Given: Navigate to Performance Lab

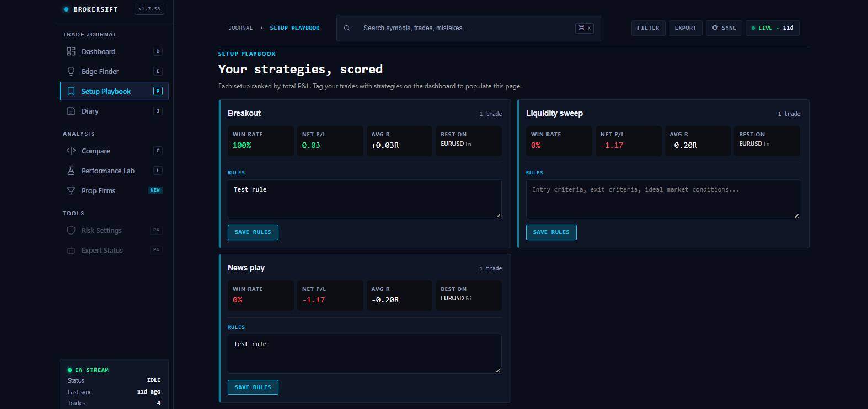Looking at the screenshot, I should pos(114,171).
